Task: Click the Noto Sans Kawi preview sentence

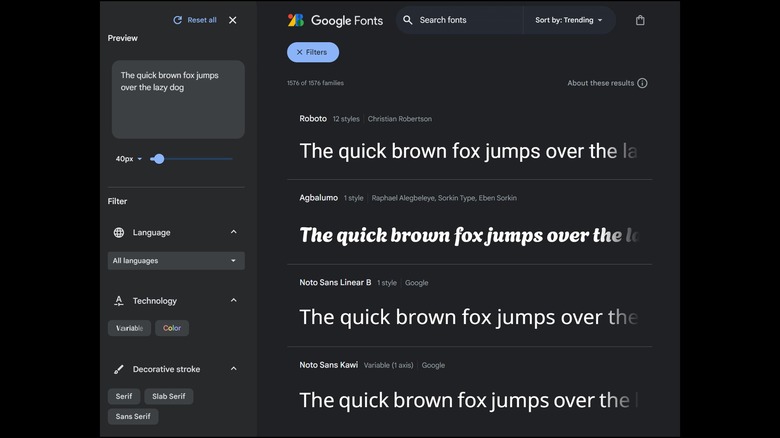Action: point(468,400)
